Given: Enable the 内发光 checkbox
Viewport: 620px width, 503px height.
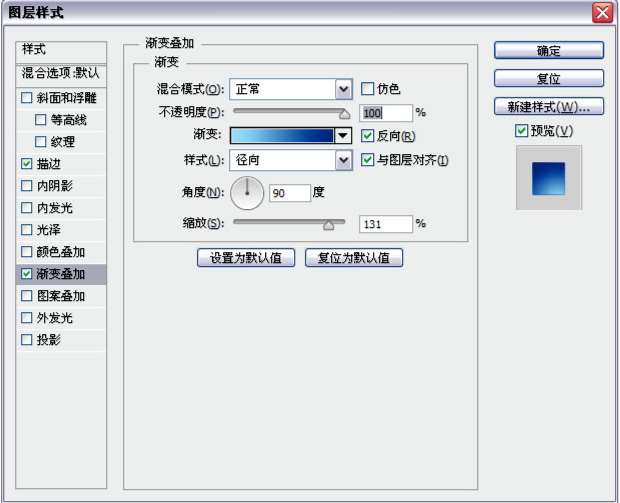Looking at the screenshot, I should point(26,208).
